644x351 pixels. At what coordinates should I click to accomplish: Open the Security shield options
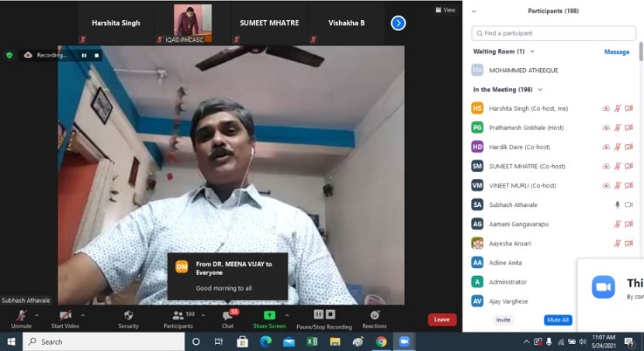128,316
